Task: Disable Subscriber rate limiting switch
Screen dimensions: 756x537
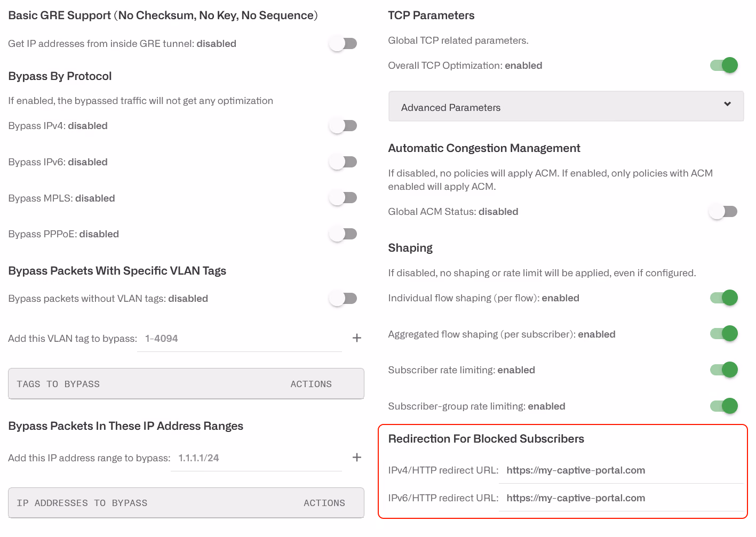Action: [x=723, y=370]
